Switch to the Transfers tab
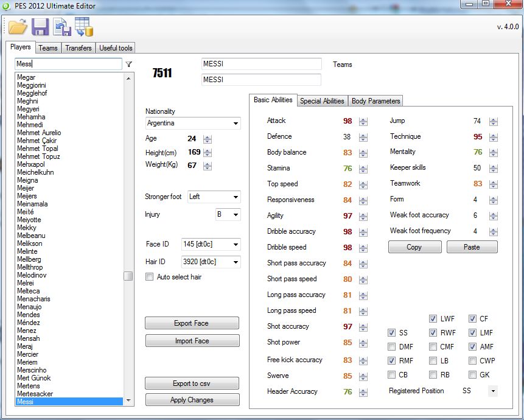This screenshot has height=420, width=524. point(79,48)
